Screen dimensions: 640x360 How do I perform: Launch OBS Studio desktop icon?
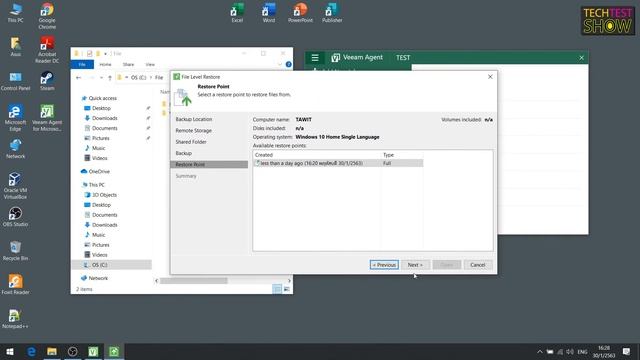16,217
